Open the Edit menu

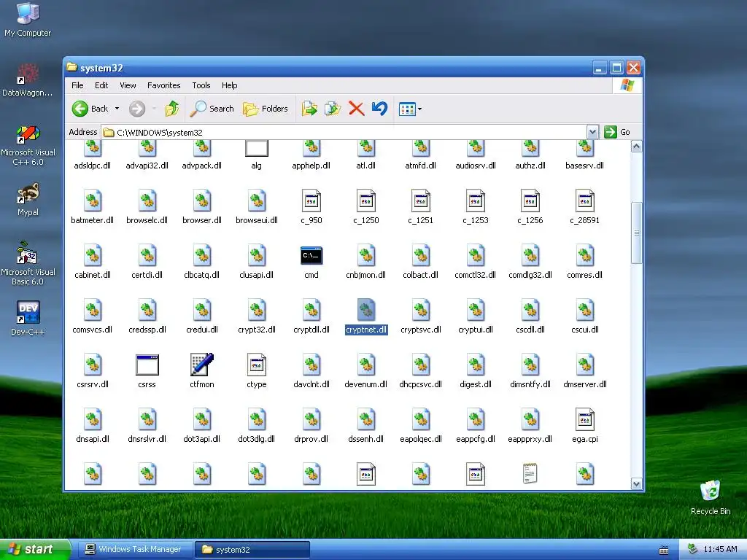click(101, 85)
